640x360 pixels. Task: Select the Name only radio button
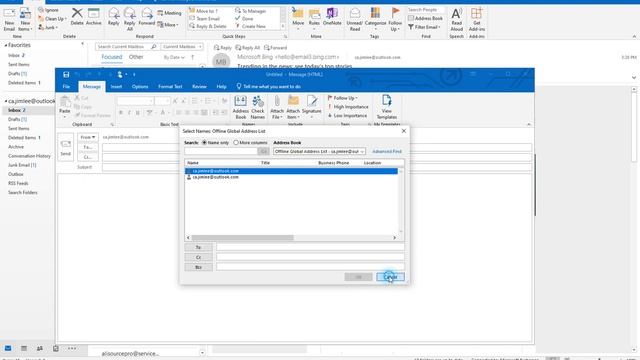[x=204, y=142]
